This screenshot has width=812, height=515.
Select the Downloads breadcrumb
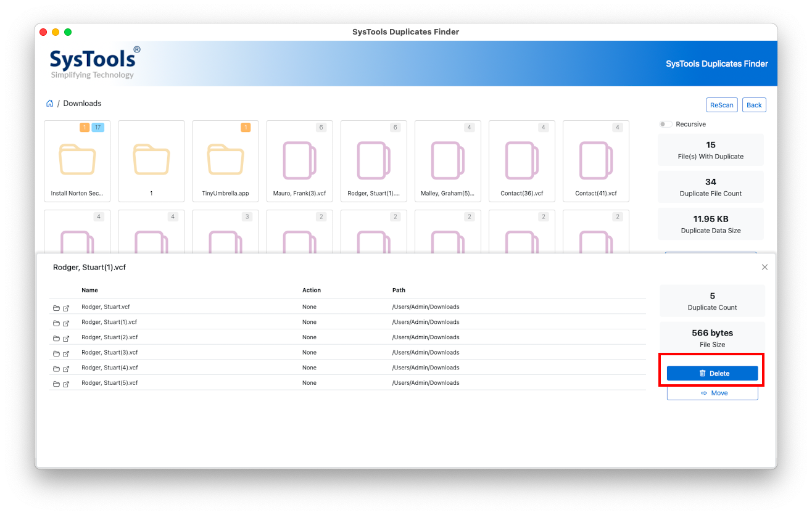coord(82,104)
